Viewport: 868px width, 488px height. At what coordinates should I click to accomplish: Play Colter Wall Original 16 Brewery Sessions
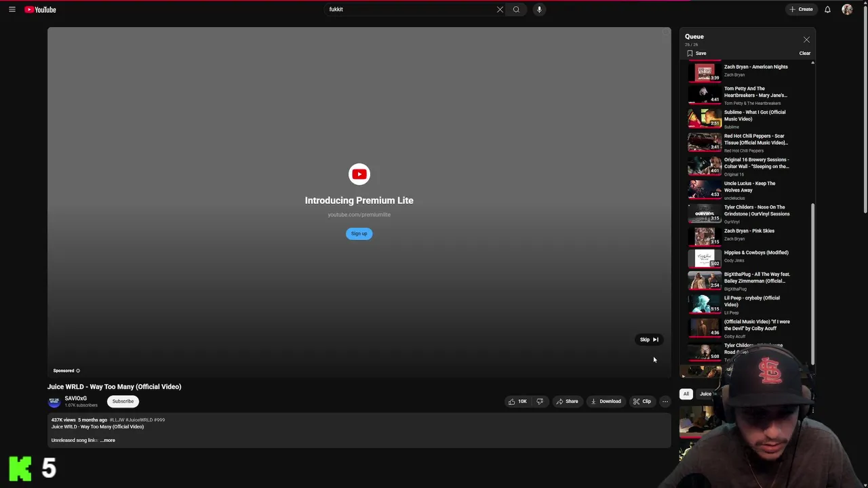748,166
